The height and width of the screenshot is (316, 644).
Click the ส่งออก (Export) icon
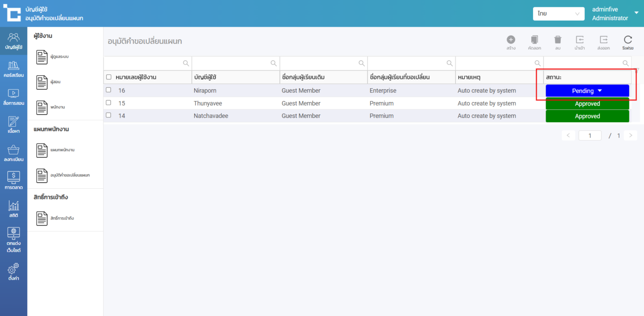pos(604,40)
